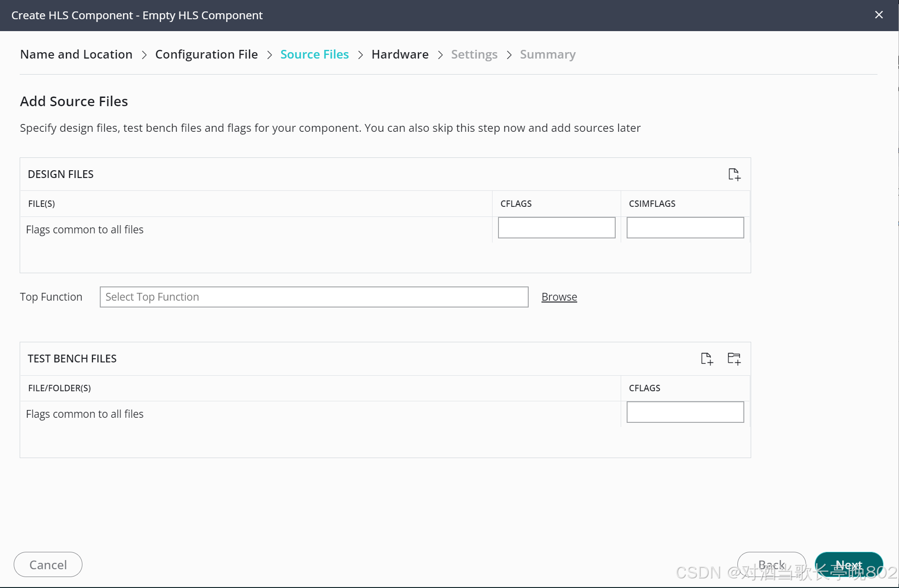Click the chevron after Name and Location
This screenshot has width=899, height=588.
click(x=144, y=55)
